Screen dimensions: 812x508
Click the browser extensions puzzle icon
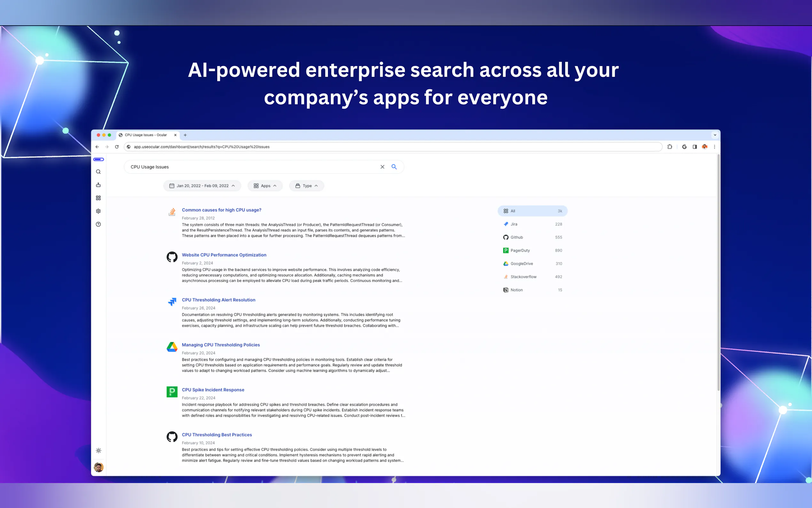click(670, 147)
